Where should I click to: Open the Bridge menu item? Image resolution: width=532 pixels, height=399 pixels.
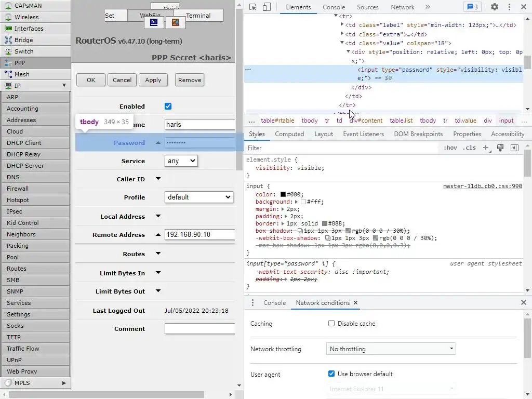(x=35, y=39)
